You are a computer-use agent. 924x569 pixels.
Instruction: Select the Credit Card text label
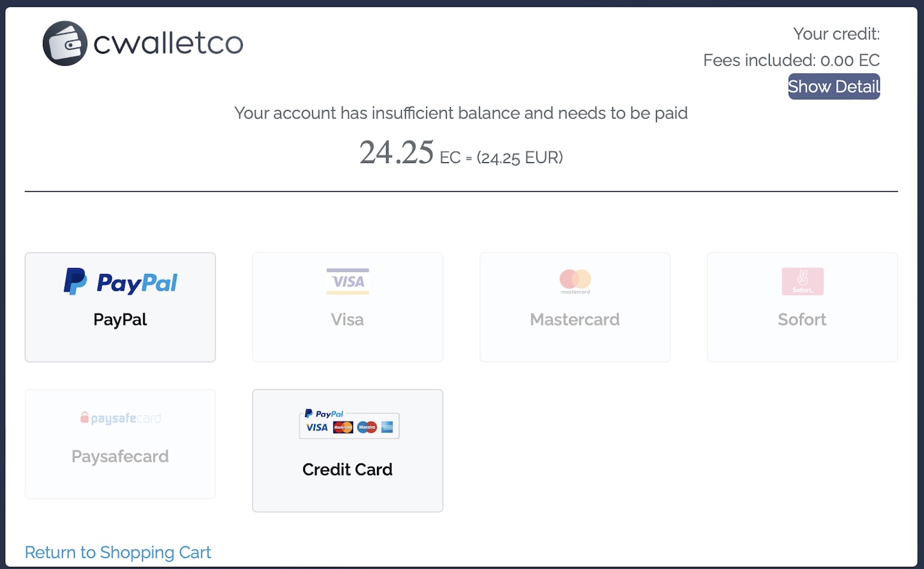tap(347, 469)
